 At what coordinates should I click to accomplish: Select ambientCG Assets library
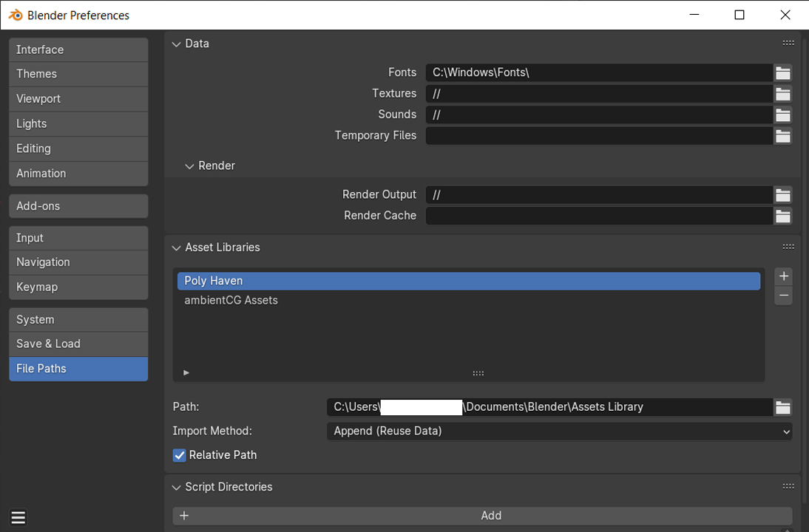[x=231, y=301]
